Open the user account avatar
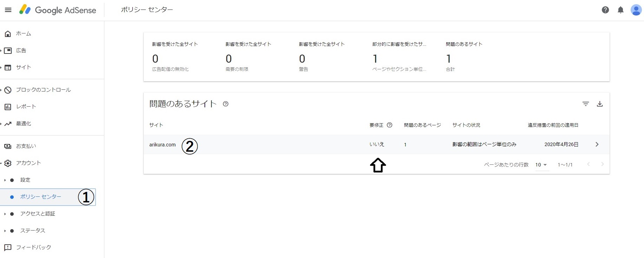Screen dimensions: 644x258 636,10
